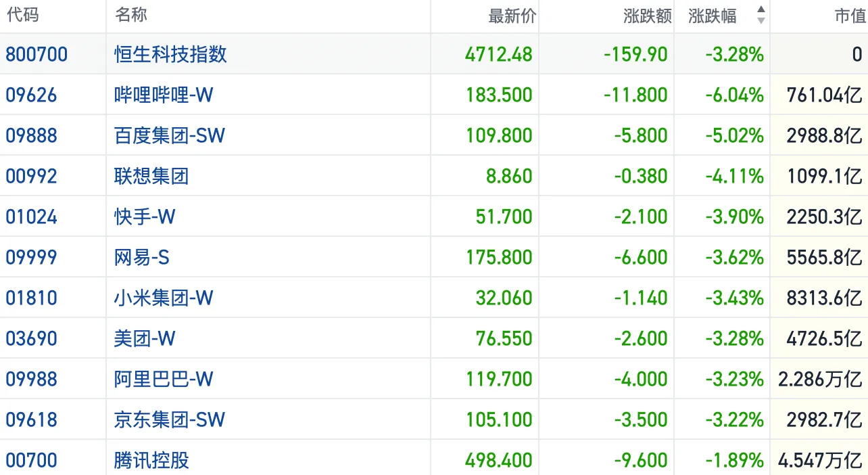Sort by the 最新价 column header
Viewport: 868px width, 475px height.
pyautogui.click(x=512, y=16)
